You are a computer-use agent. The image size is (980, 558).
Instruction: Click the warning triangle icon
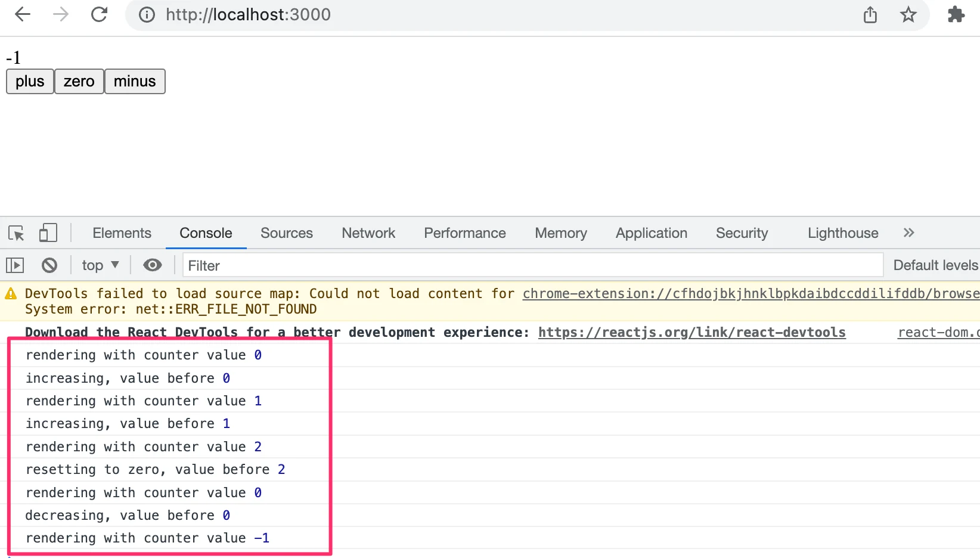click(11, 293)
